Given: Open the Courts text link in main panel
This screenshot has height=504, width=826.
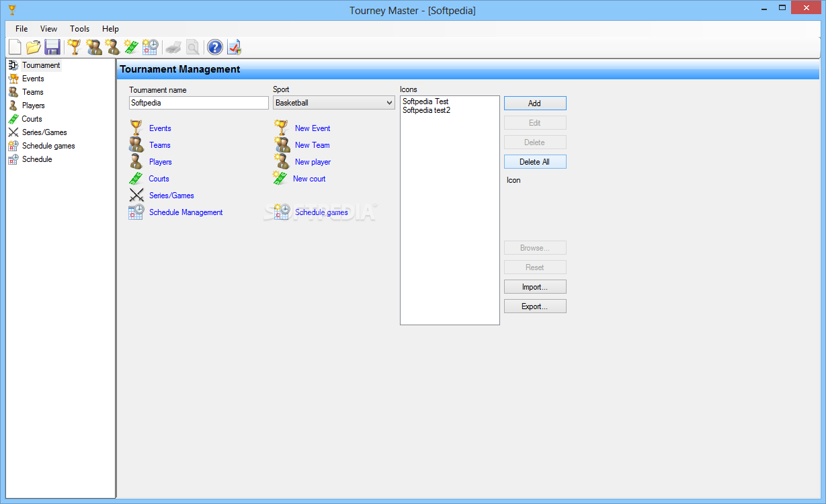Looking at the screenshot, I should click(x=159, y=179).
